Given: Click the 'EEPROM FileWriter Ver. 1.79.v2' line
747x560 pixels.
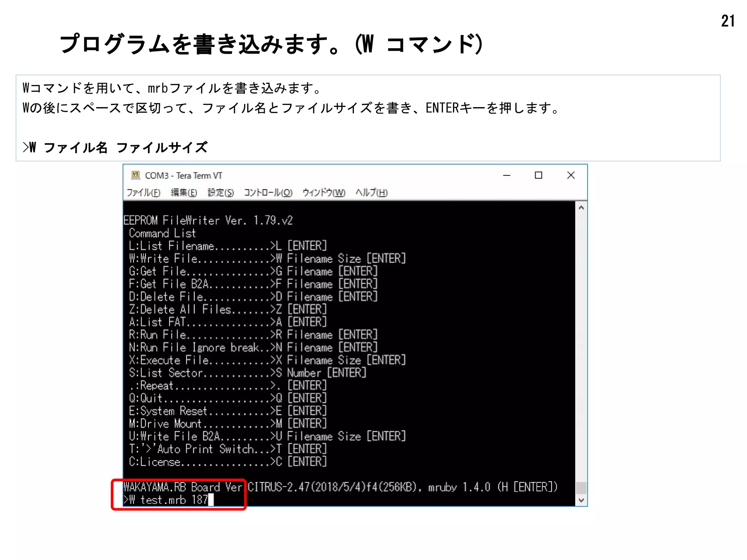Looking at the screenshot, I should pyautogui.click(x=208, y=220).
